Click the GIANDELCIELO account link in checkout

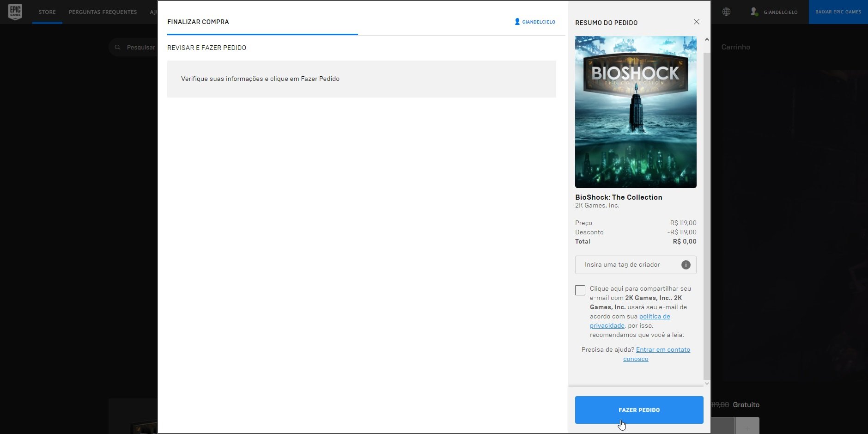(539, 22)
